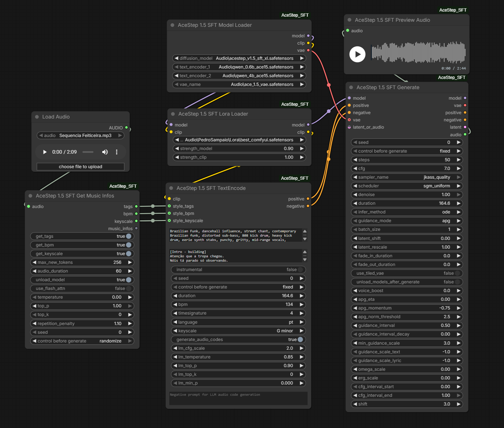Collapse the AceStep 1.5 SFT TextEncode node
The width and height of the screenshot is (504, 428).
pos(171,188)
